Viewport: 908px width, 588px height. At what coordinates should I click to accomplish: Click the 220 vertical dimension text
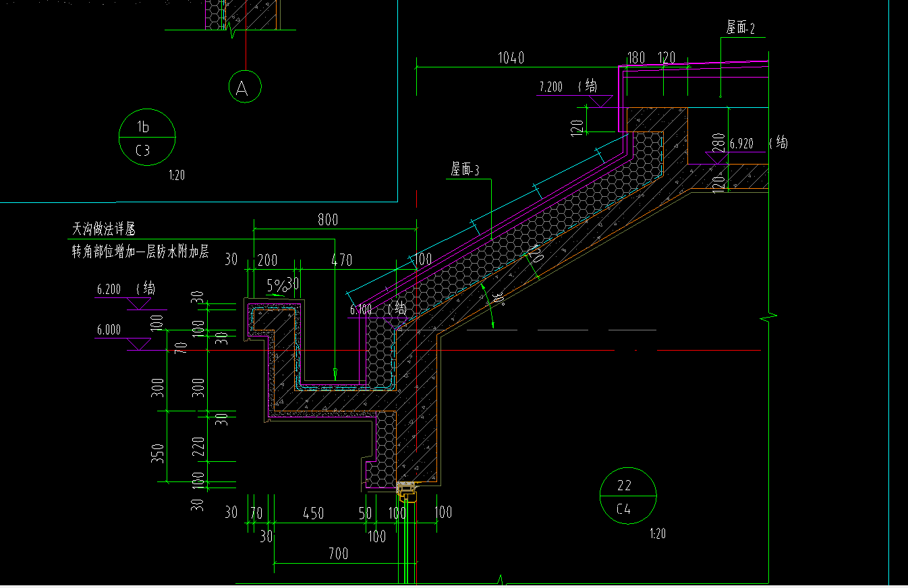coord(198,445)
